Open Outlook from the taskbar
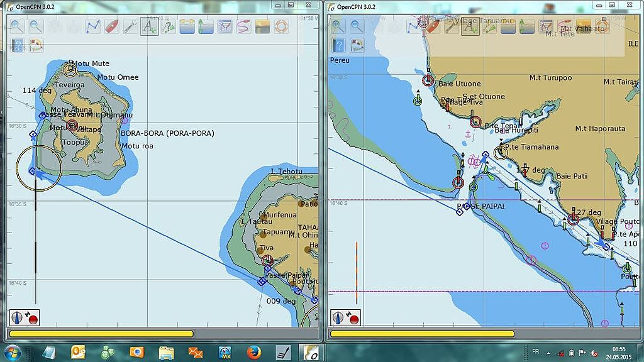 78,353
